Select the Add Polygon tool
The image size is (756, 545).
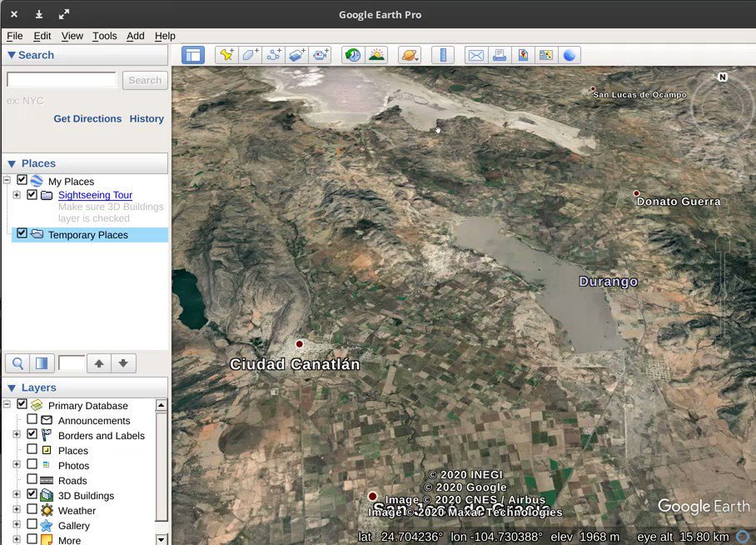[249, 55]
